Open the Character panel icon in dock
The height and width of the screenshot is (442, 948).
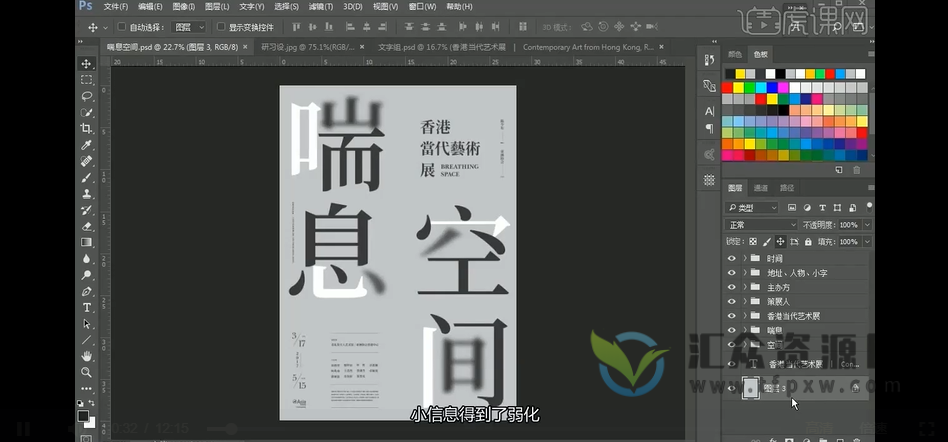[710, 111]
